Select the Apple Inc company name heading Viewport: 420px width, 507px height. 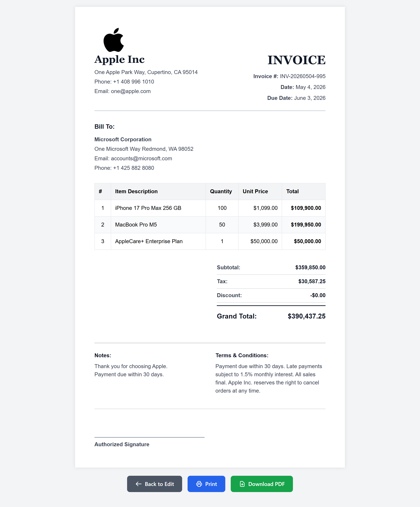click(120, 60)
